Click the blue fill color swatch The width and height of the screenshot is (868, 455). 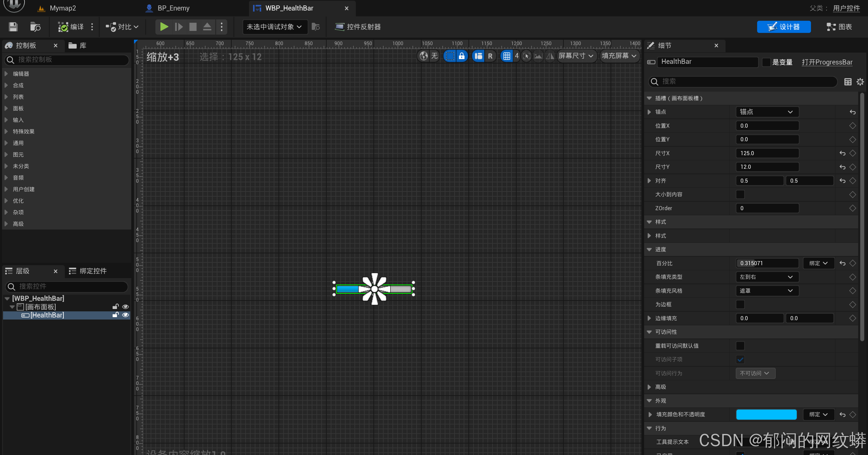[766, 415]
